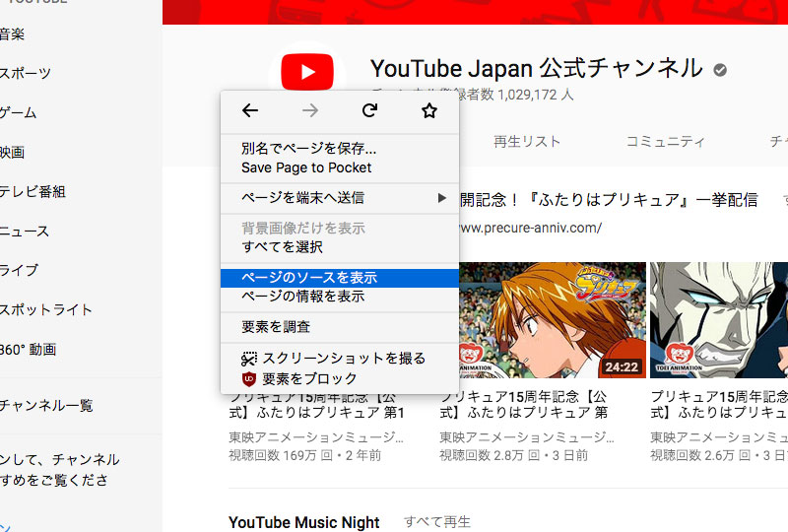Click 東映アニメーションミュージ under 169万 回 video
Screen dimensions: 788x532
point(316,437)
